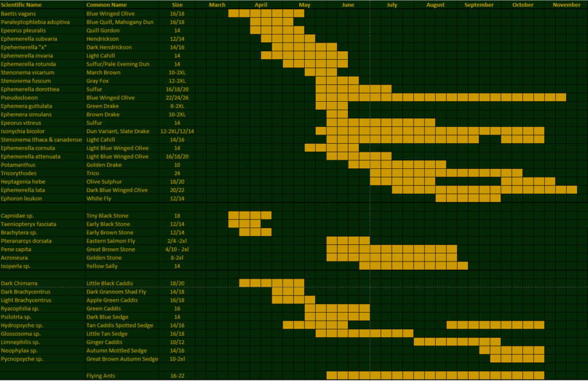Viewport: 588px width, 381px height.
Task: Select the "Dark Chimarra" cell
Action: coord(19,283)
